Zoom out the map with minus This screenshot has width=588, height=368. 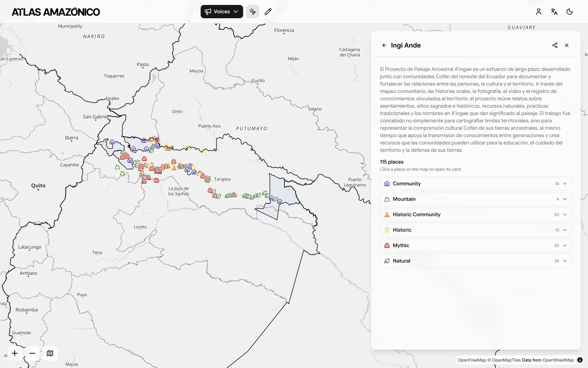32,353
